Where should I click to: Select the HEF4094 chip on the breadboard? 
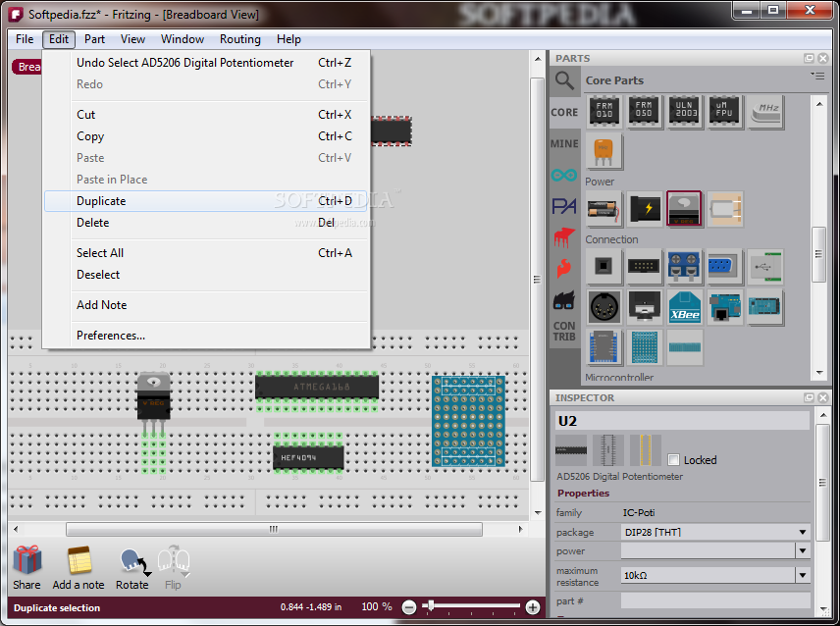[x=308, y=458]
